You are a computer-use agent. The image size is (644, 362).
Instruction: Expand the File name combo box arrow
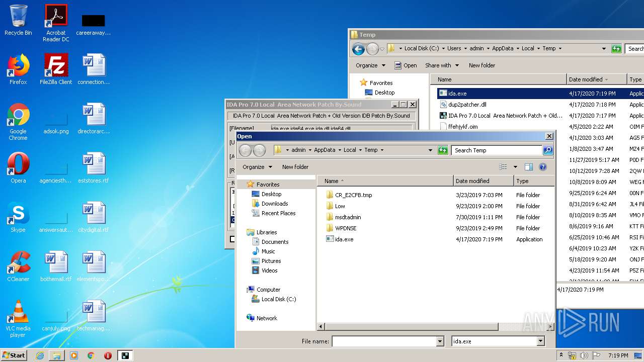pyautogui.click(x=440, y=341)
